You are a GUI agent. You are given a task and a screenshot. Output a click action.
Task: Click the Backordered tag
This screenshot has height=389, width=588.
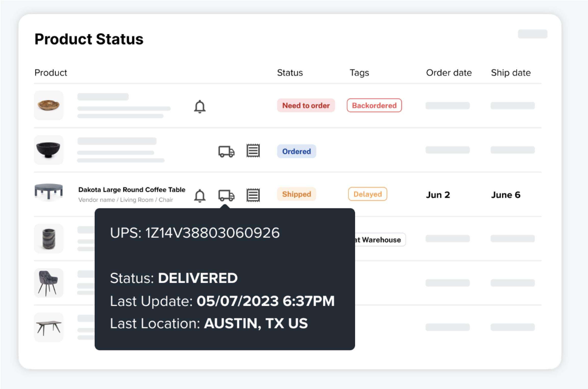click(374, 105)
